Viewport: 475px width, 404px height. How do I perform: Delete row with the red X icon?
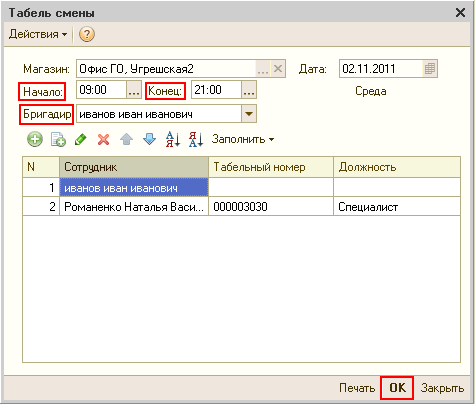[x=104, y=139]
